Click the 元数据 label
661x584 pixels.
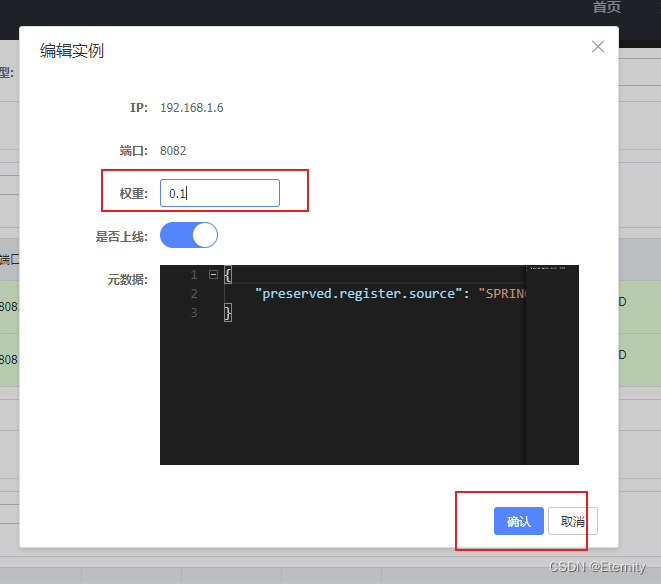coord(127,280)
